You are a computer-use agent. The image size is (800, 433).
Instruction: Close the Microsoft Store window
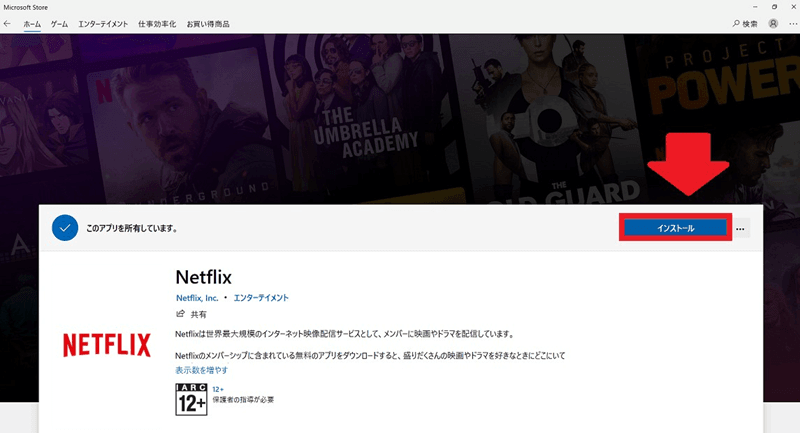(x=793, y=7)
